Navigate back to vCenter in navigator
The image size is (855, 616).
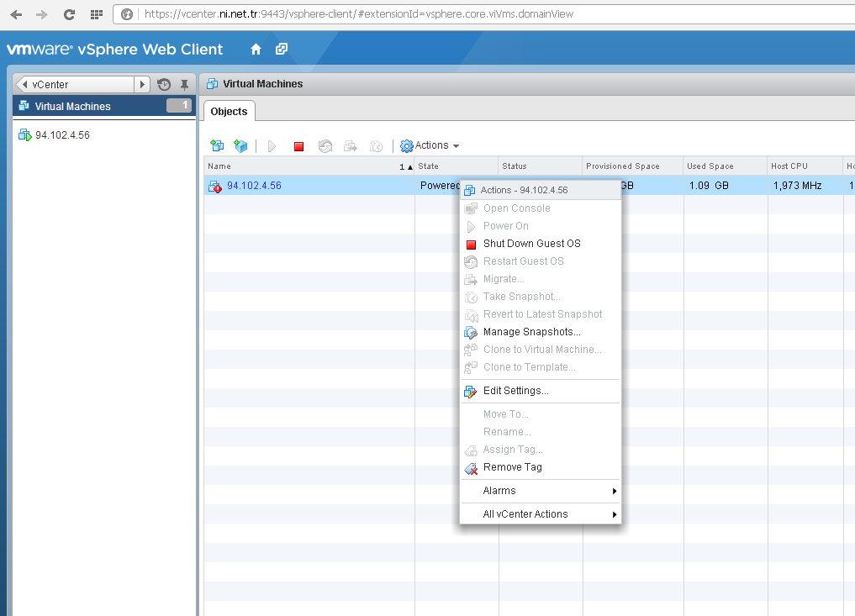pyautogui.click(x=75, y=85)
